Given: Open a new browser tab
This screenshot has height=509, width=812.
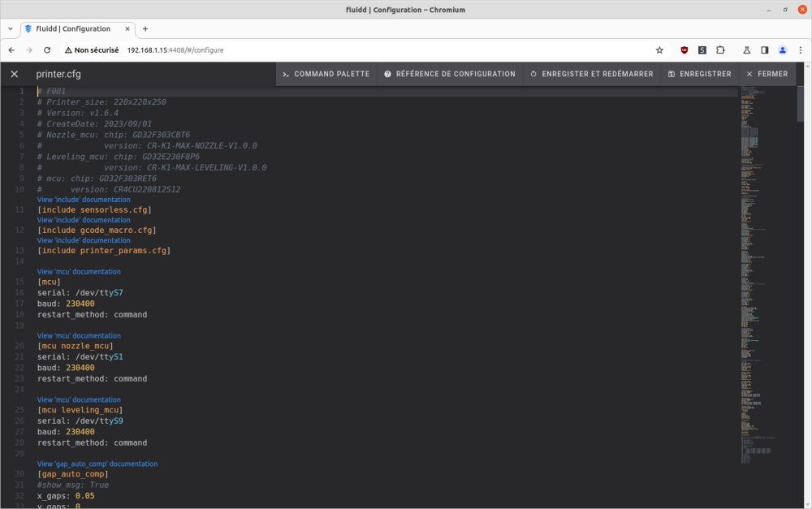Looking at the screenshot, I should [145, 29].
